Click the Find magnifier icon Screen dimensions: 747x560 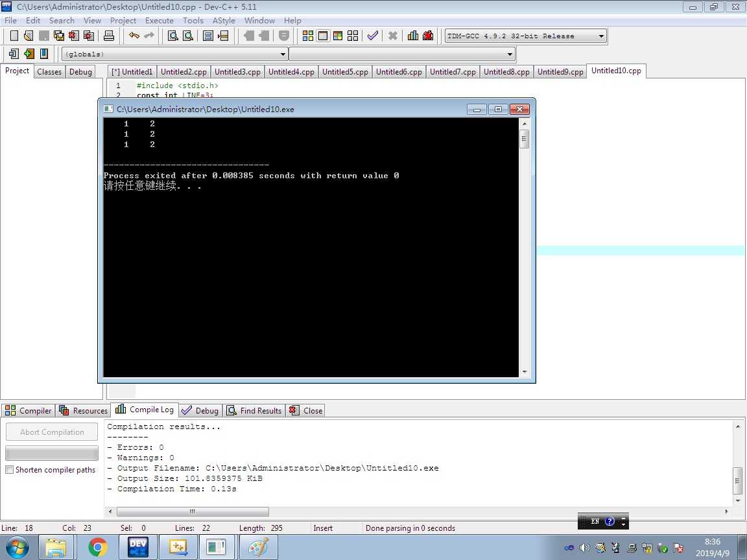click(x=173, y=36)
